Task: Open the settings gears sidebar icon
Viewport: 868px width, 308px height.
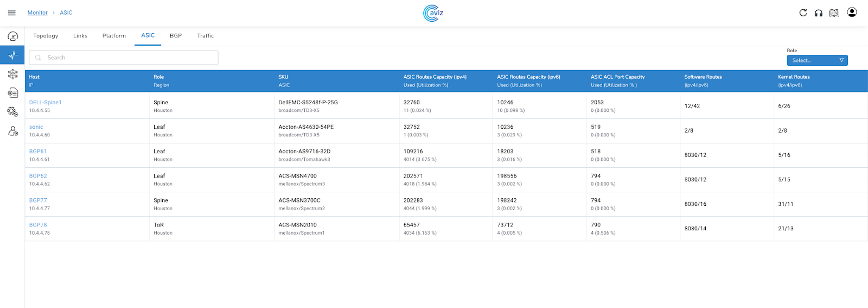Action: [12, 112]
